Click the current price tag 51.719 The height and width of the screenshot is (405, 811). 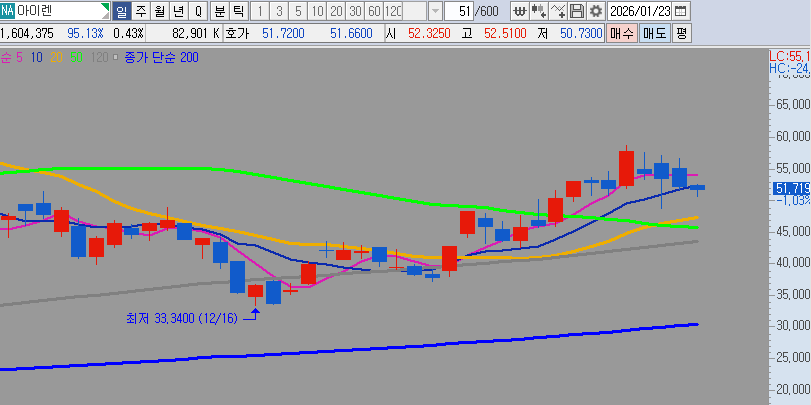click(791, 189)
